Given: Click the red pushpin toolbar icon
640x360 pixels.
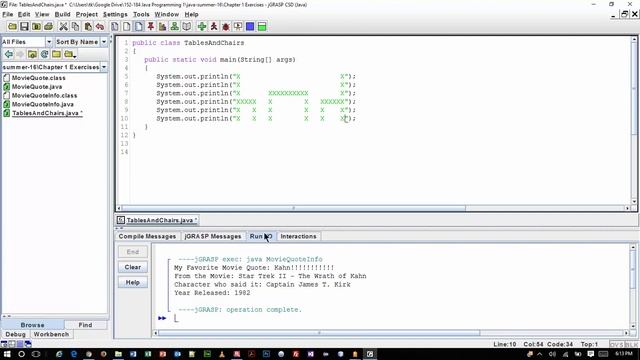Looking at the screenshot, I should 151,27.
